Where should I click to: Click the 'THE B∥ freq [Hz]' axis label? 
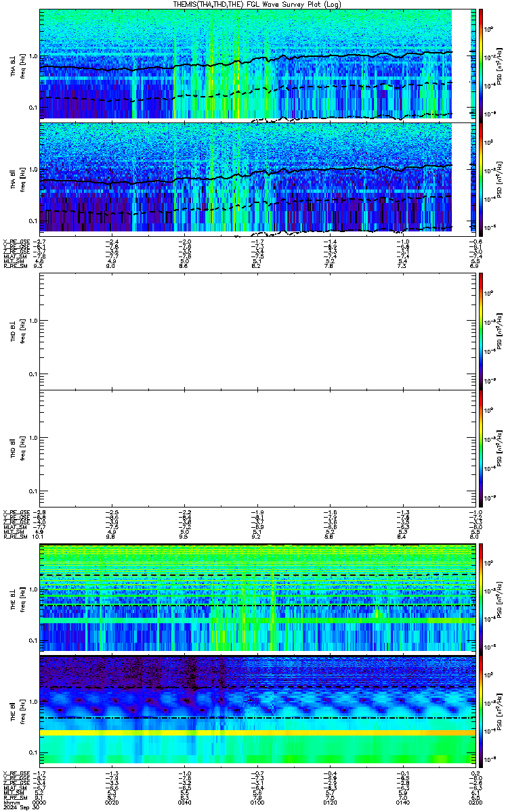click(18, 710)
